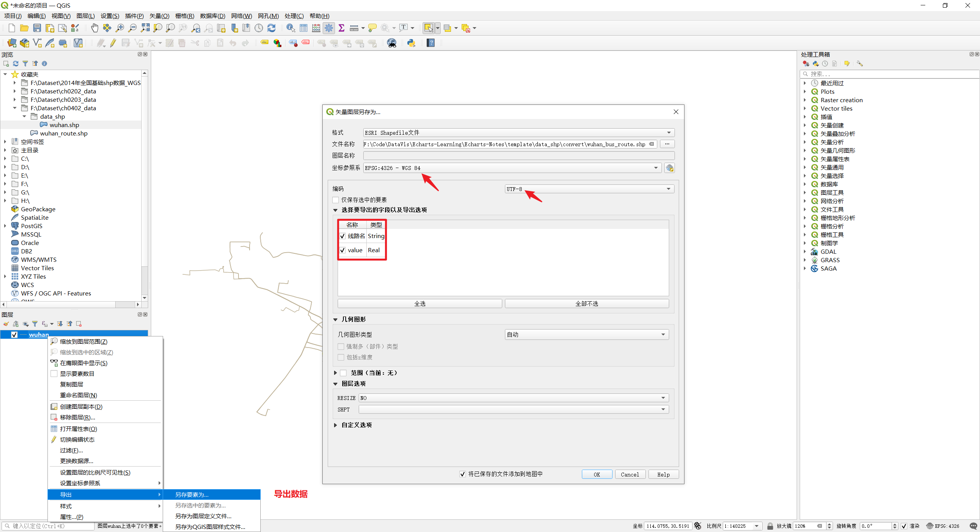980x532 pixels.
Task: Click the Statistical Summary sigma icon
Action: point(341,28)
